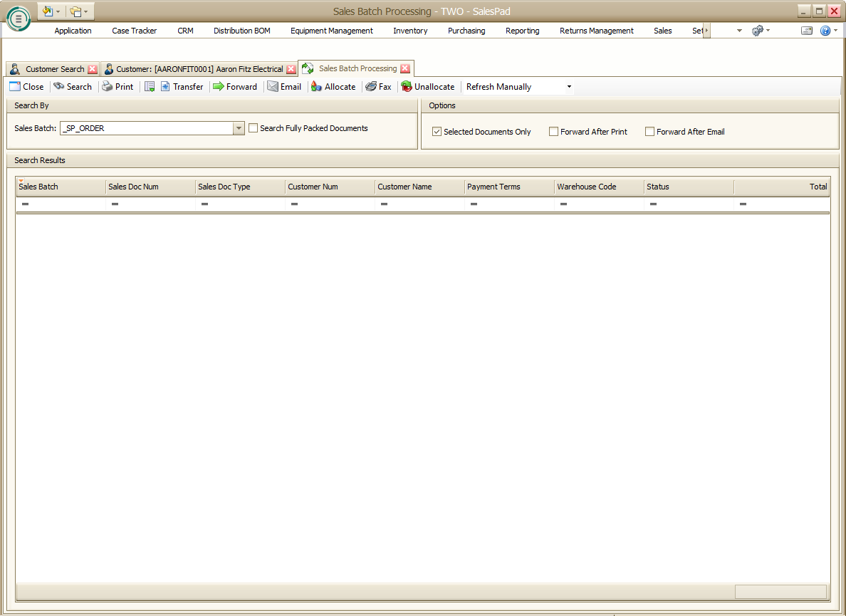Click the Customer Name filter row cell
Screen dimensions: 846x616
click(x=420, y=204)
